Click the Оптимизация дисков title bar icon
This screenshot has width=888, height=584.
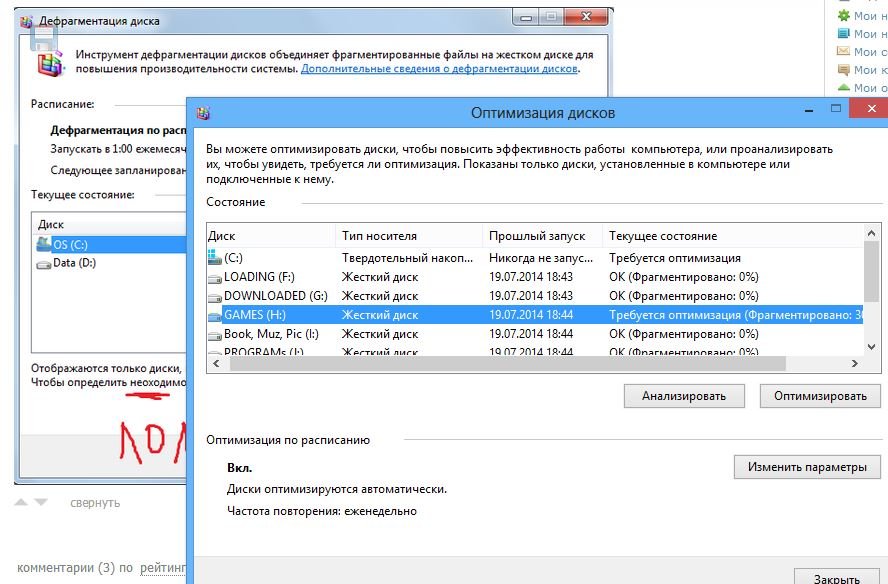(204, 113)
